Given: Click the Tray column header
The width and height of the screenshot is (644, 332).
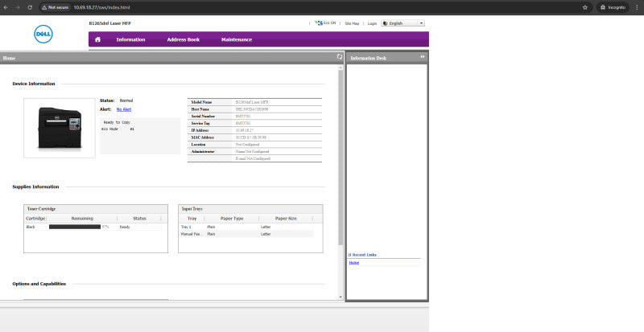Looking at the screenshot, I should point(192,219).
